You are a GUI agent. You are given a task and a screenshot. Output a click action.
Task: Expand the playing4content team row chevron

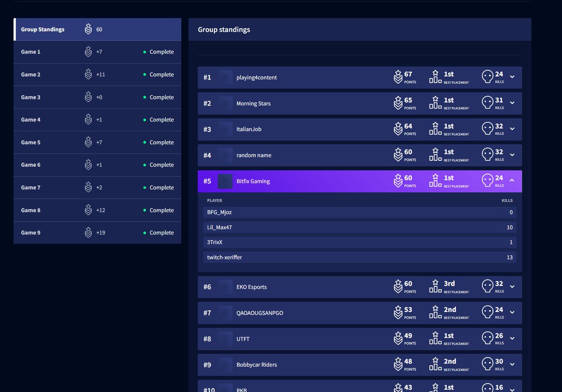coord(512,77)
